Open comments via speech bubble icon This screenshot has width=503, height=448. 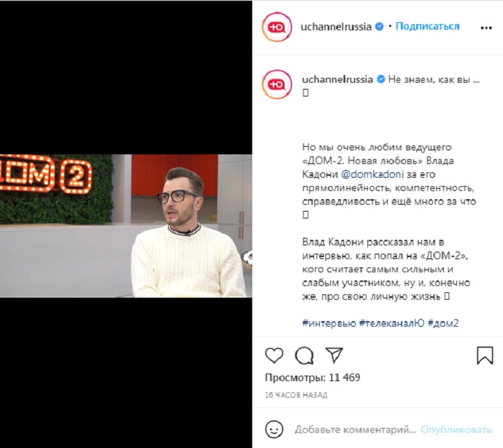tap(304, 355)
